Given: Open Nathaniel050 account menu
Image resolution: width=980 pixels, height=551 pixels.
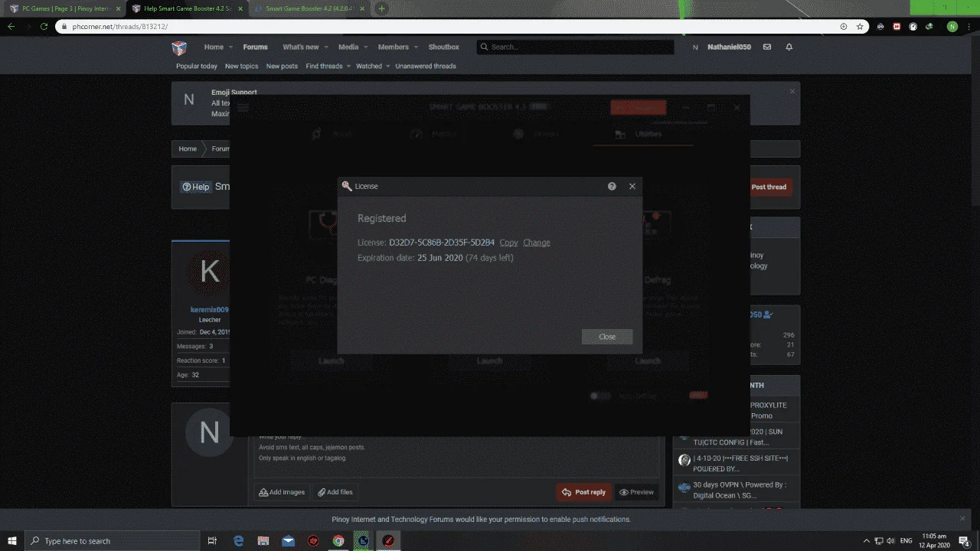Looking at the screenshot, I should 722,47.
